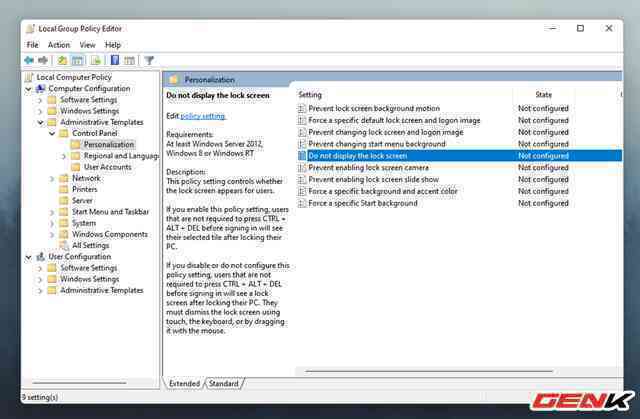Select the Do not display the lock screen setting
Screen dimensions: 640x419
point(460,156)
